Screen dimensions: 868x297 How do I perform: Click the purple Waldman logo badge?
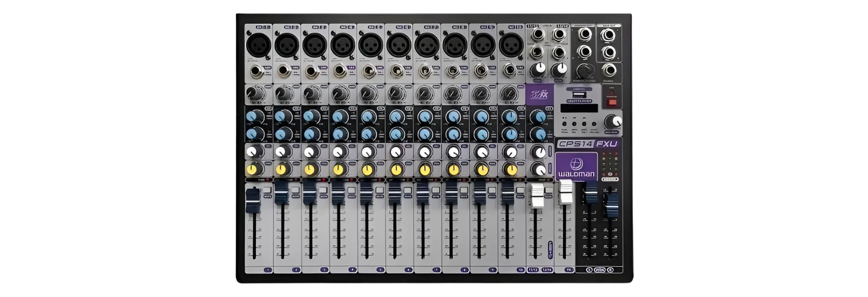pyautogui.click(x=576, y=167)
